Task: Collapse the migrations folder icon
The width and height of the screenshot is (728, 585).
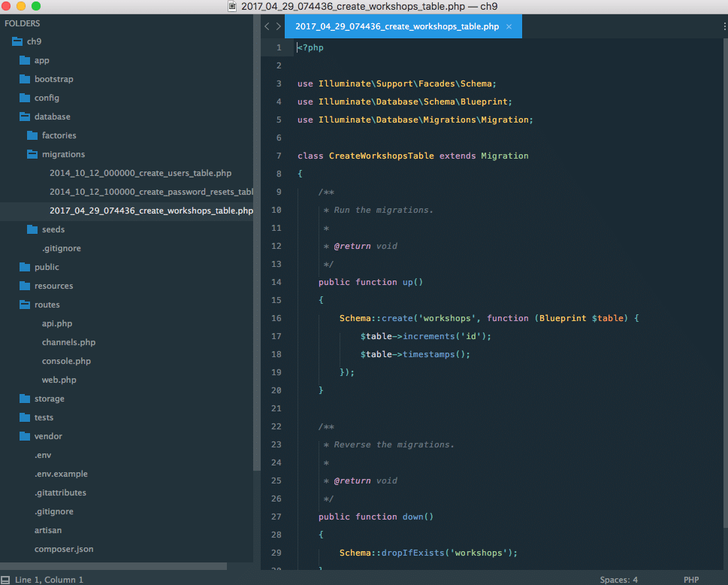Action: point(32,154)
